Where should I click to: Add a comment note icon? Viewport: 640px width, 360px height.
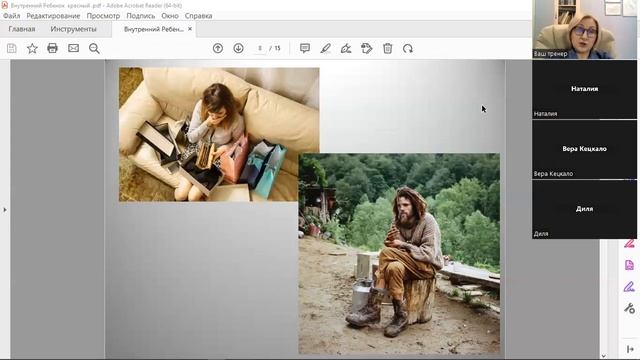304,48
